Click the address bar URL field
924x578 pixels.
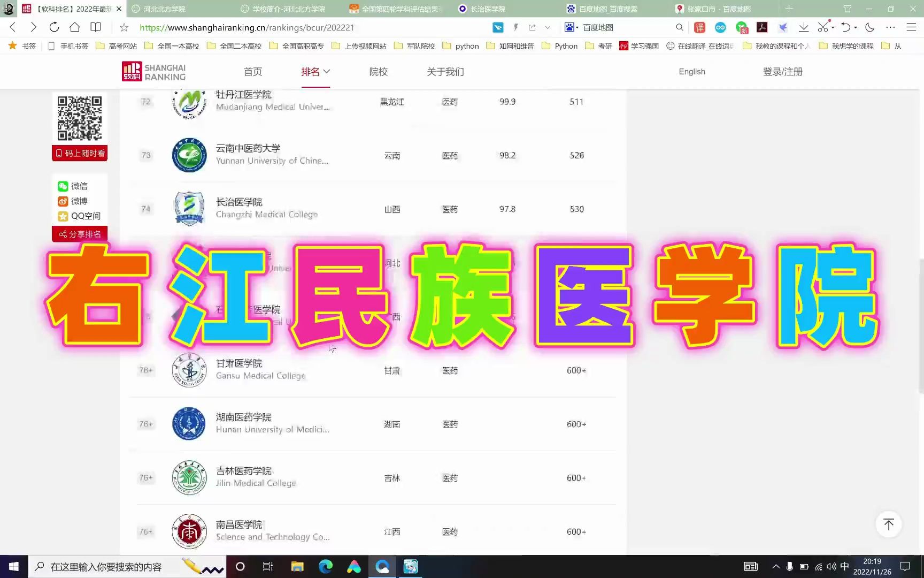[310, 27]
